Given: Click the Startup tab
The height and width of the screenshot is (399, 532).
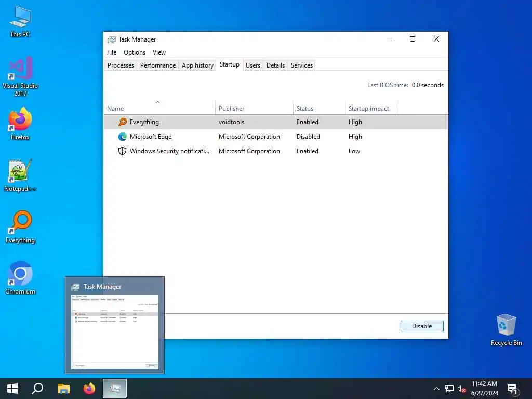Looking at the screenshot, I should (x=229, y=64).
